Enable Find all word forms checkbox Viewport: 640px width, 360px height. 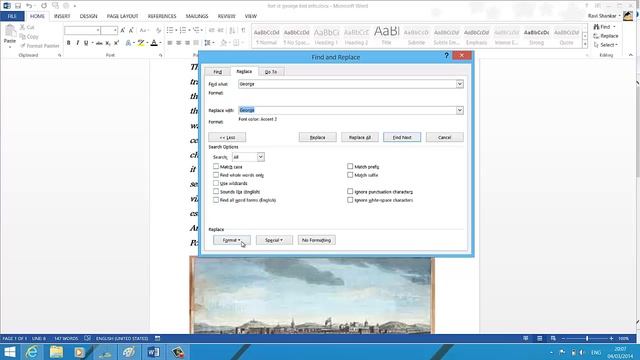pos(216,200)
